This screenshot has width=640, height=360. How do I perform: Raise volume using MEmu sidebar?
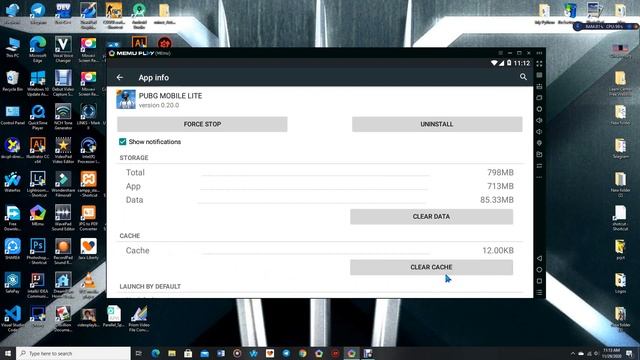pyautogui.click(x=539, y=120)
